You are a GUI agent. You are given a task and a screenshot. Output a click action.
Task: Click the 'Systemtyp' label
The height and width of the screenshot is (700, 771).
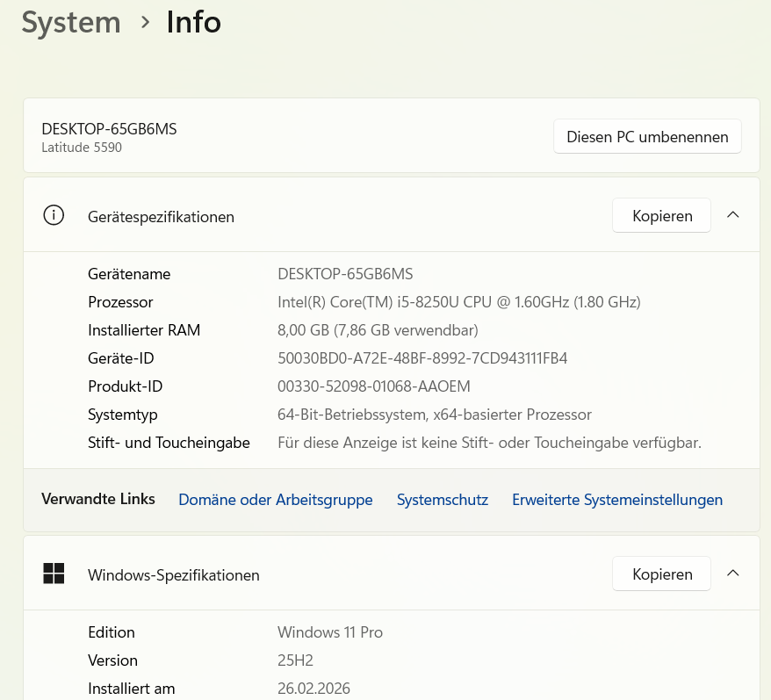click(x=122, y=415)
